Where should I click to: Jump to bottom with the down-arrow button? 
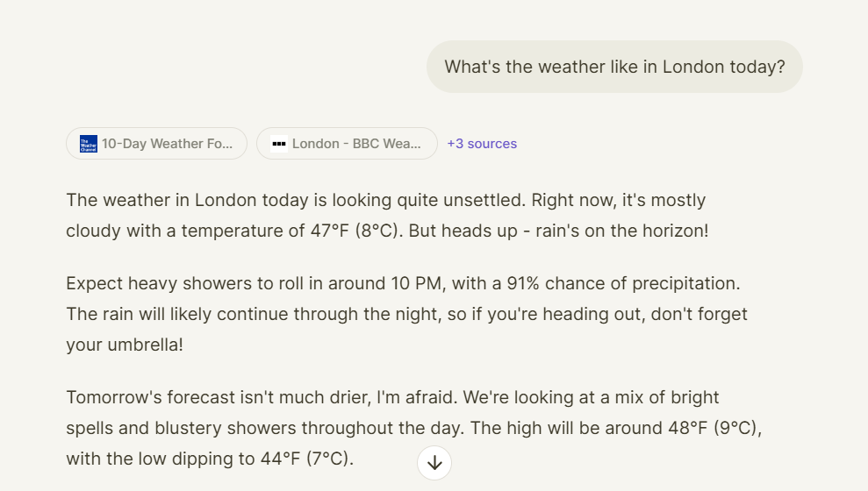tap(434, 463)
